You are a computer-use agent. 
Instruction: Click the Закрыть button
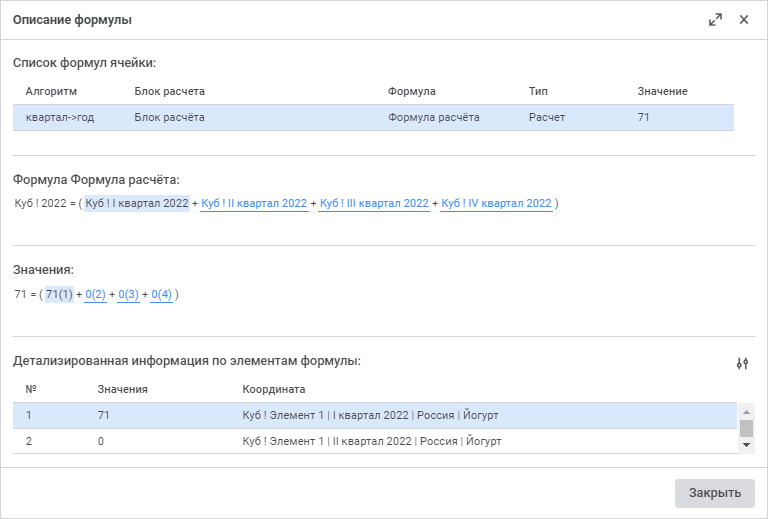714,493
